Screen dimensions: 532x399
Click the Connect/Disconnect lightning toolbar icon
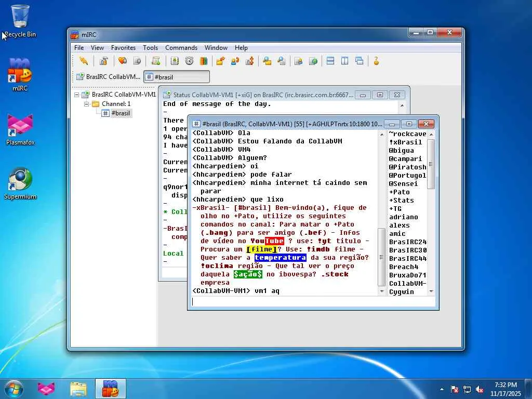84,61
